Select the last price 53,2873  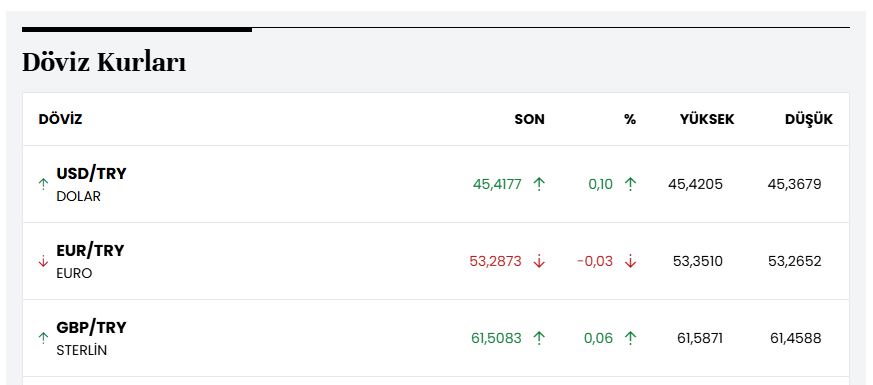point(496,261)
